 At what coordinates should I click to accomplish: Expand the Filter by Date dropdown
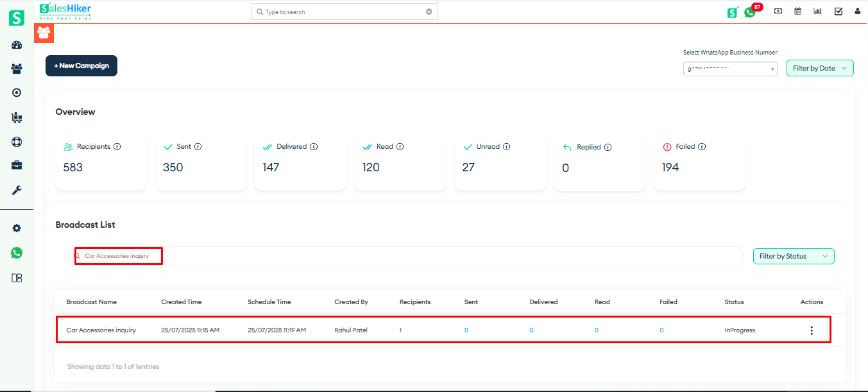coord(820,68)
